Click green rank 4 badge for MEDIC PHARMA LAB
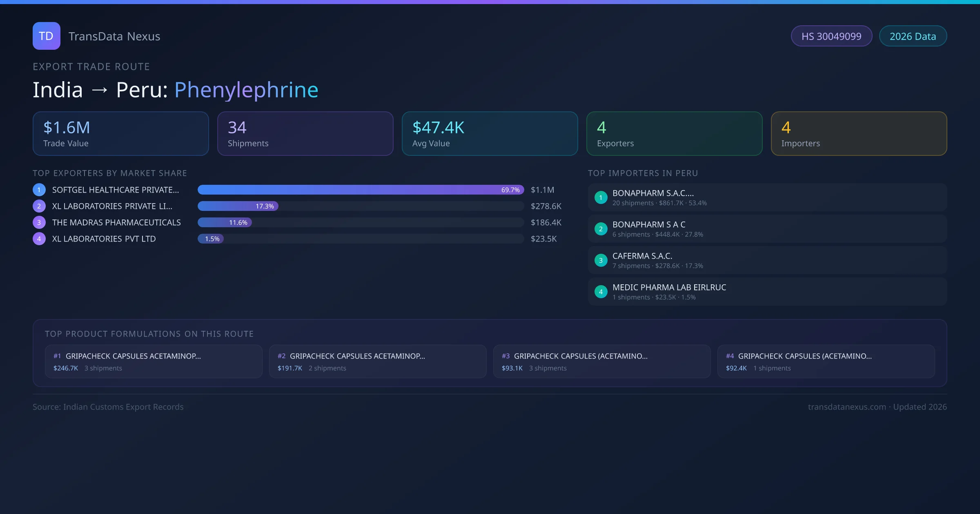Screen dimensions: 980x514 point(601,292)
